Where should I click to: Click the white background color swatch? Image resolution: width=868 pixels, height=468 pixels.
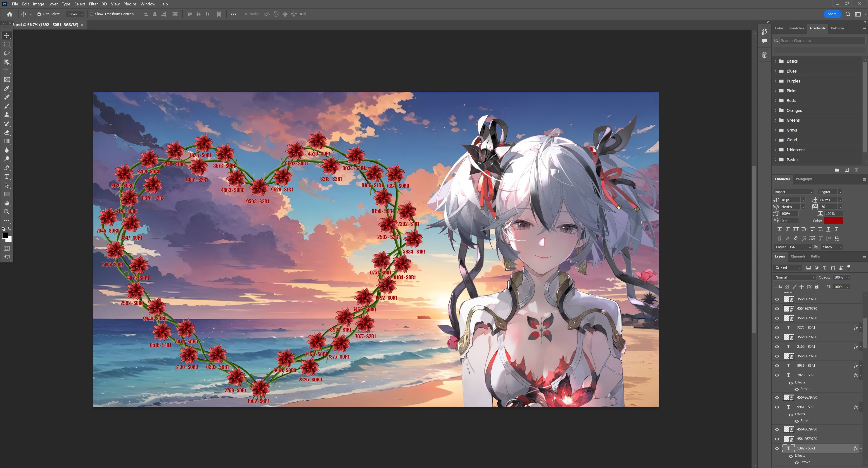10,240
